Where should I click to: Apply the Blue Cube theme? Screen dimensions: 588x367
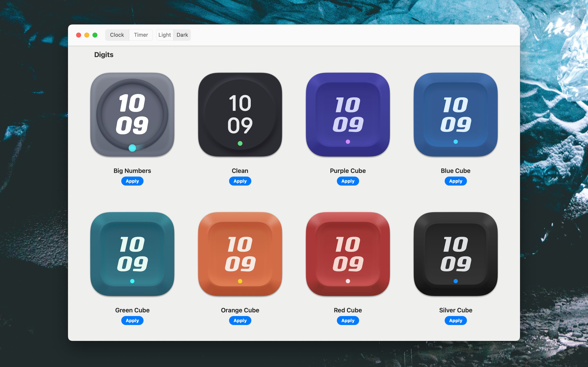click(455, 181)
